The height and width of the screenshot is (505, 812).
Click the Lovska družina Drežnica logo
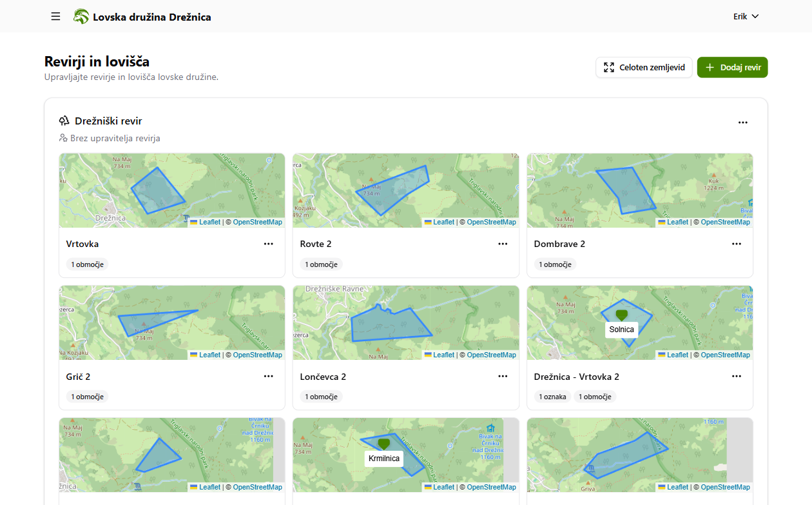coord(81,17)
